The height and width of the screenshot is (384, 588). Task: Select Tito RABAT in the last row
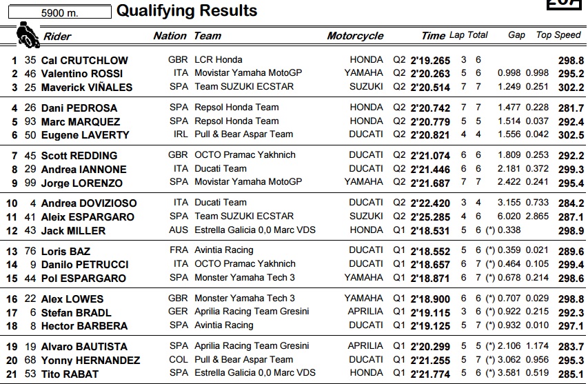tap(70, 374)
